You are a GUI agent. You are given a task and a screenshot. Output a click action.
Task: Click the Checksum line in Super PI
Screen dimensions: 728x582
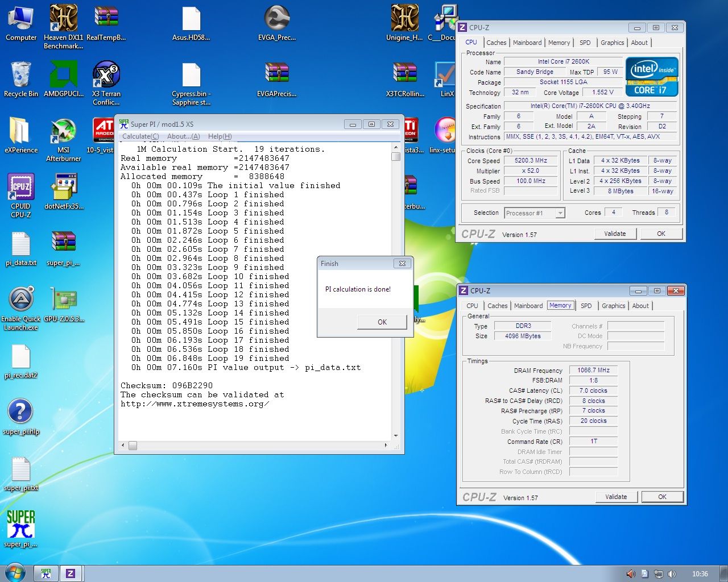coord(167,385)
